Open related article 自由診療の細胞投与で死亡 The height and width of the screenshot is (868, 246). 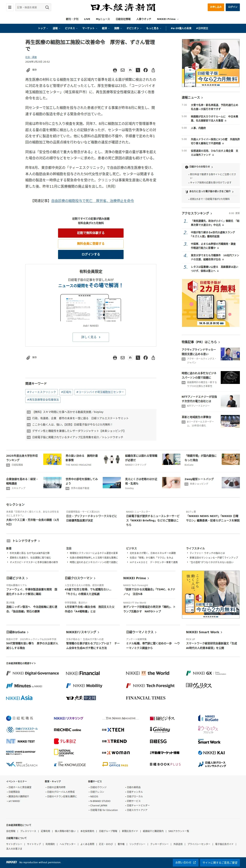pos(92,200)
